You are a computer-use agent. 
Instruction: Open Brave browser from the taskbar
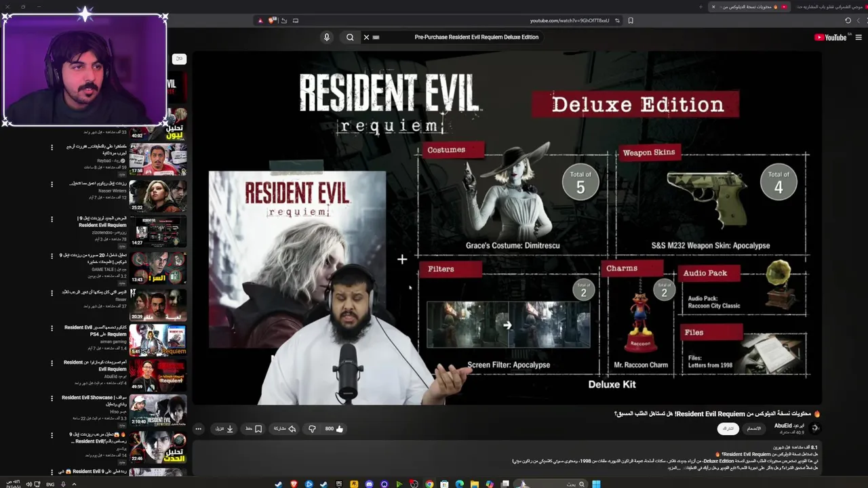click(294, 484)
